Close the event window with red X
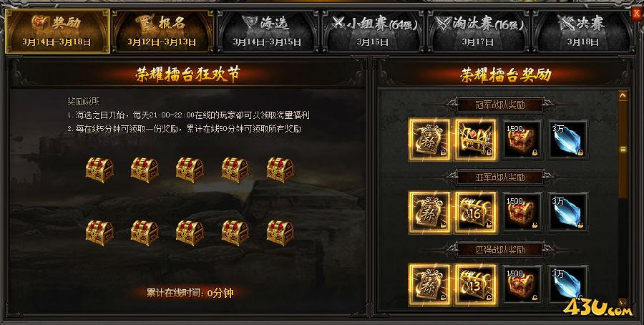Image resolution: width=644 pixels, height=325 pixels. (638, 14)
